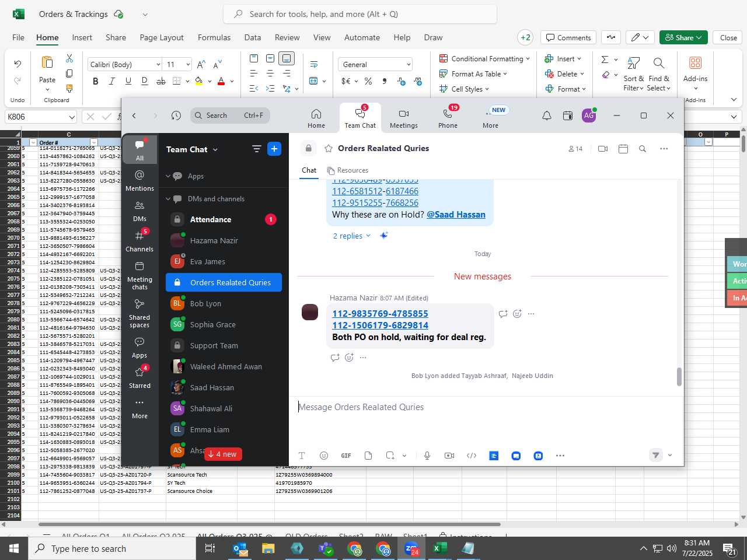Toggle Strikethrough in Excel ribbon

(x=160, y=81)
